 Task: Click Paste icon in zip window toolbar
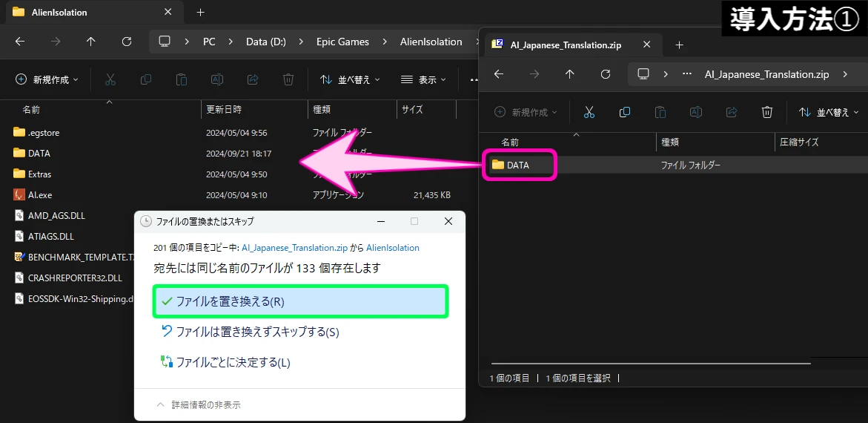pyautogui.click(x=660, y=112)
